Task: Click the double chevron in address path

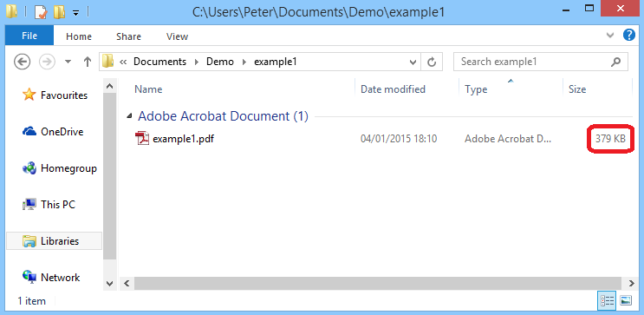Action: point(122,62)
